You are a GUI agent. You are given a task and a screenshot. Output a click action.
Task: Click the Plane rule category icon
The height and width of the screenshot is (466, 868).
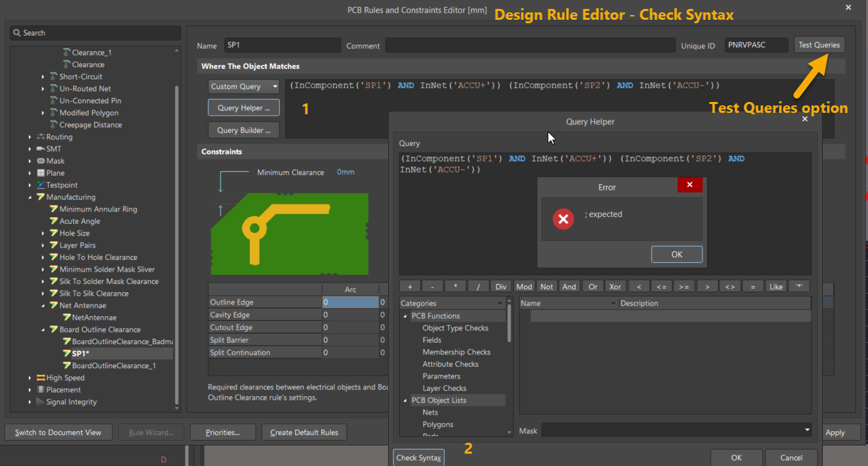(x=41, y=173)
